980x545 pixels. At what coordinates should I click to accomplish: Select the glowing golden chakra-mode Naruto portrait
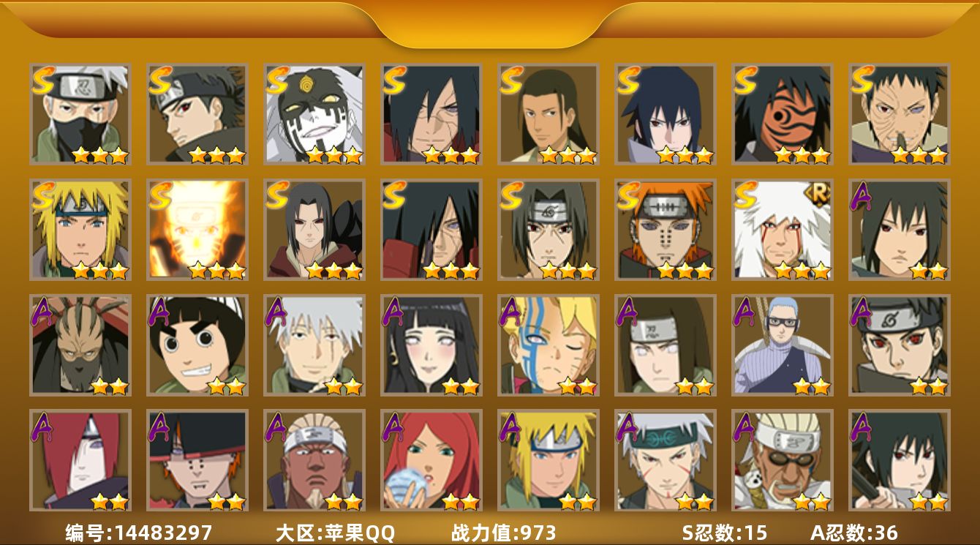(x=197, y=230)
